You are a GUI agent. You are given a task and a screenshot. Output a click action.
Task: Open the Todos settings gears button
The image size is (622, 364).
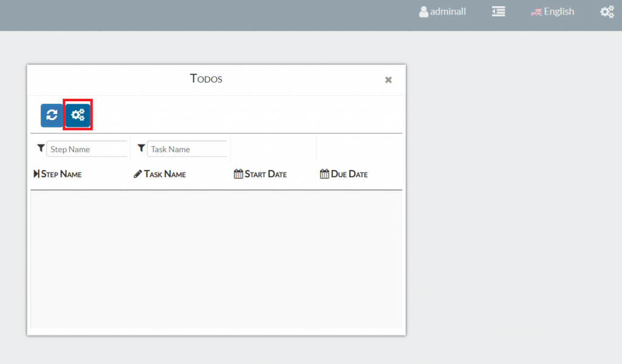[78, 115]
